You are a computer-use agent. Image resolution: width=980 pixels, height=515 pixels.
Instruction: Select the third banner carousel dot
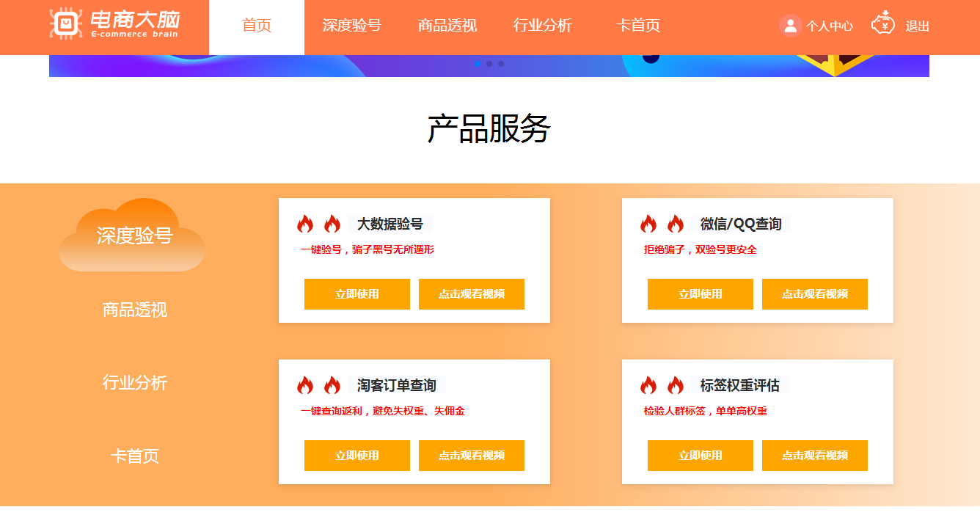tap(501, 64)
